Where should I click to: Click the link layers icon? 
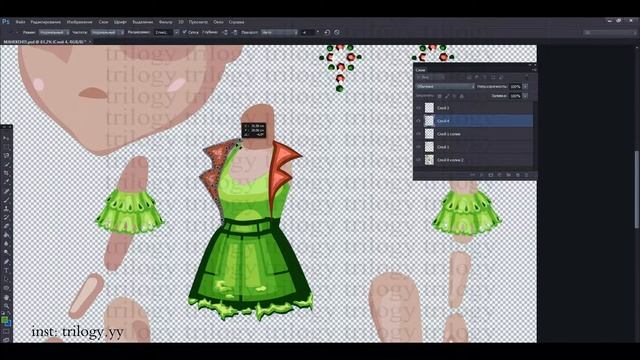[x=472, y=175]
